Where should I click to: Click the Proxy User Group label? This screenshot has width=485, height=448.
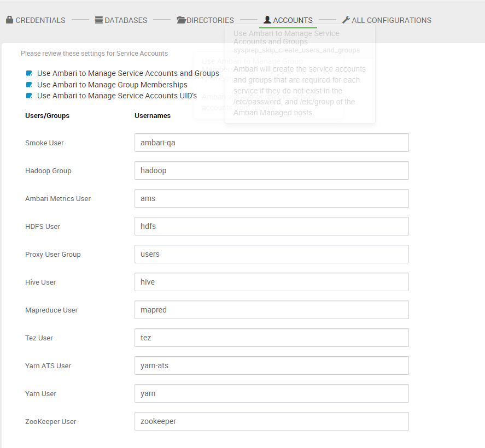tap(53, 254)
